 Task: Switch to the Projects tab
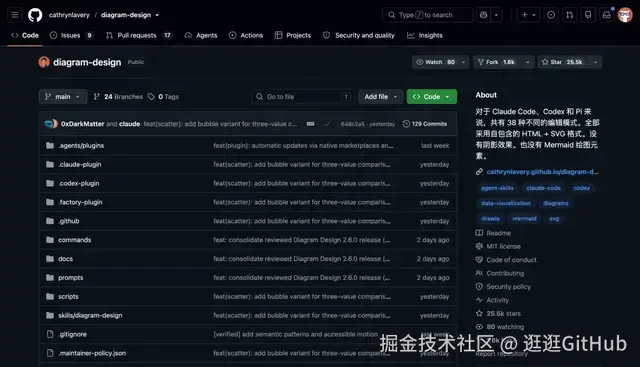click(293, 36)
